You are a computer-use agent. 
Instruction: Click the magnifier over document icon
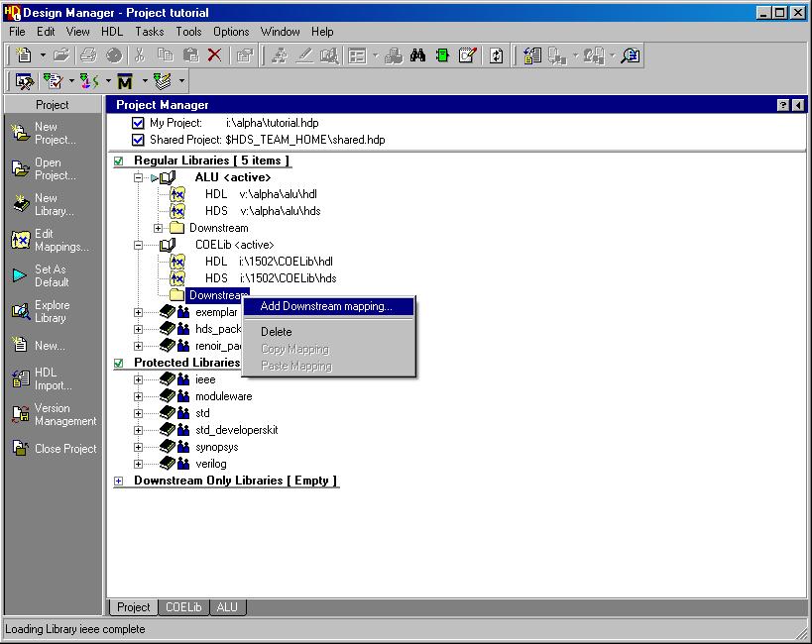pyautogui.click(x=631, y=54)
